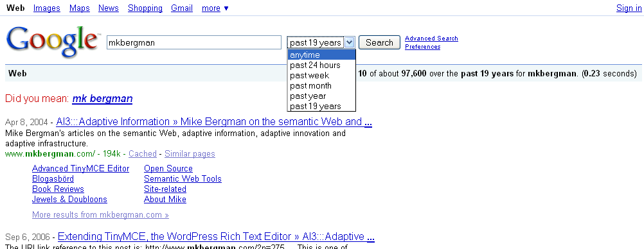The width and height of the screenshot is (644, 249).
Task: Click the Sign in link
Action: coord(629,8)
